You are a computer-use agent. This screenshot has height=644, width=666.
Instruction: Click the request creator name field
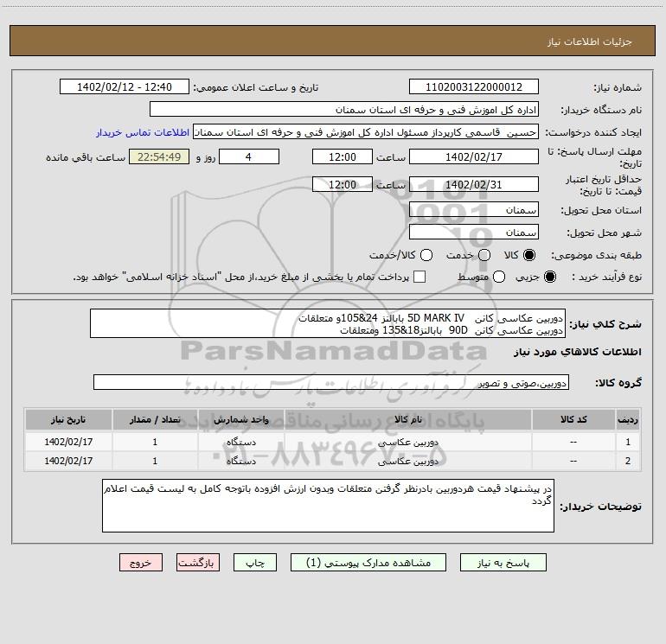click(366, 131)
